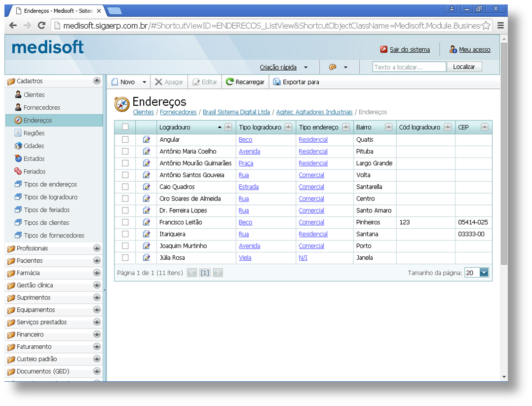Open Feriados in the sidebar
This screenshot has width=532, height=406.
34,171
